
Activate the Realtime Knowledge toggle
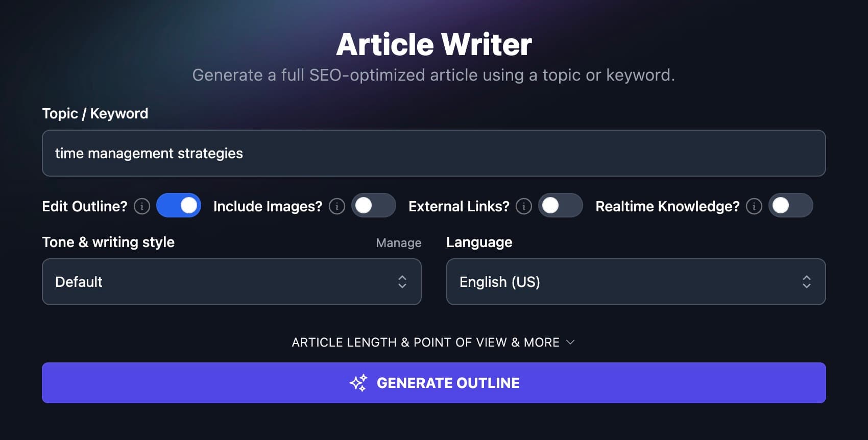tap(790, 205)
